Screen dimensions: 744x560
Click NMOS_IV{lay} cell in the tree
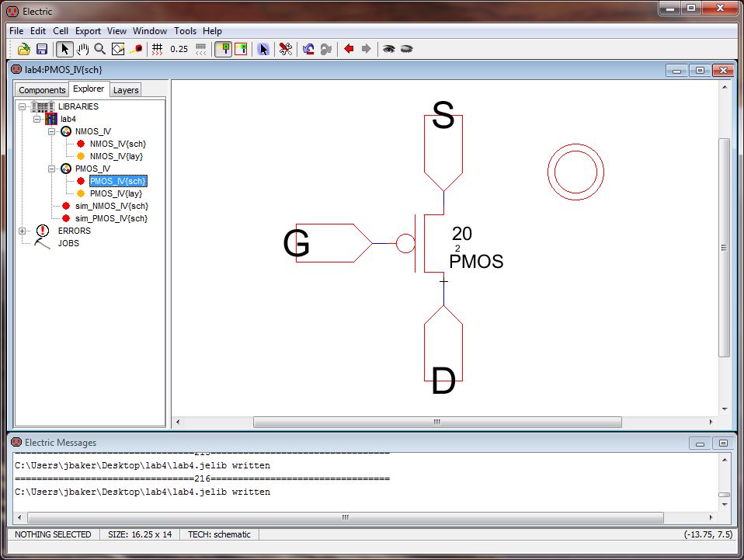[117, 156]
